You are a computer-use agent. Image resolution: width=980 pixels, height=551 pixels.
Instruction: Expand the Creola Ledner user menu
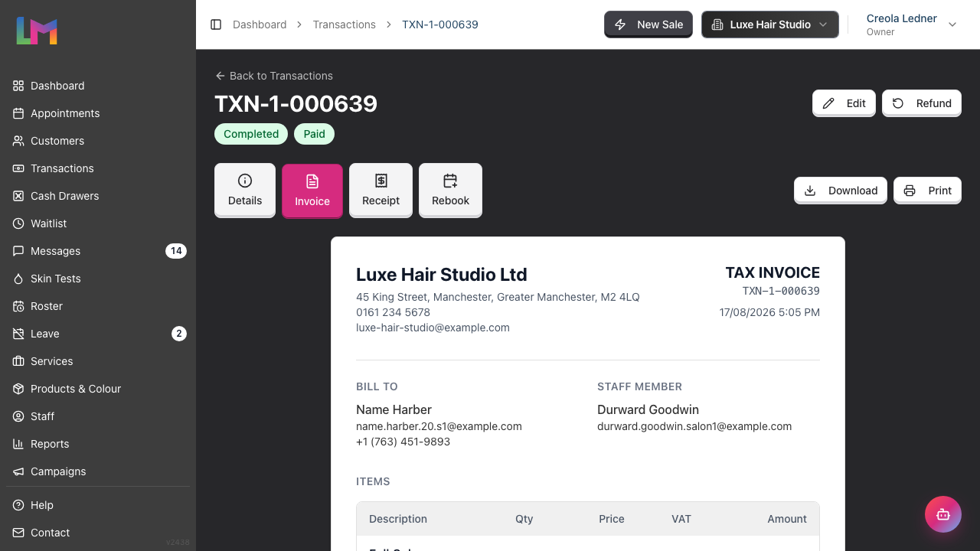tap(911, 24)
